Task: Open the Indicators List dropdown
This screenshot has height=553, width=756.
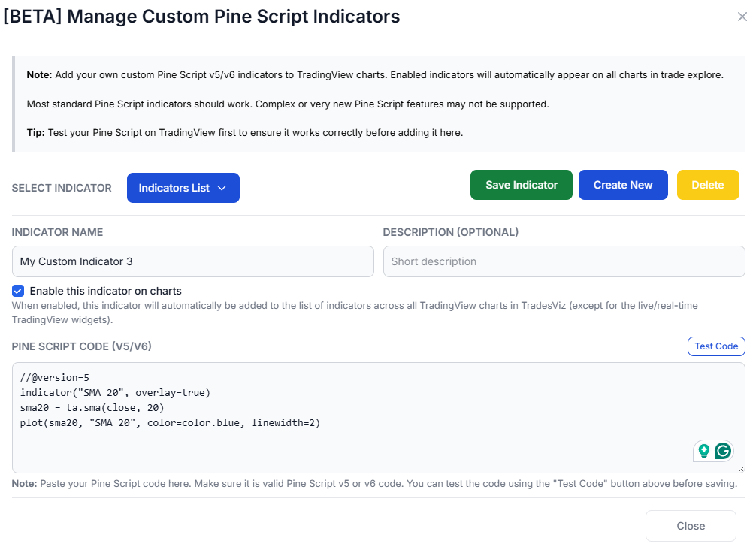Action: 183,188
